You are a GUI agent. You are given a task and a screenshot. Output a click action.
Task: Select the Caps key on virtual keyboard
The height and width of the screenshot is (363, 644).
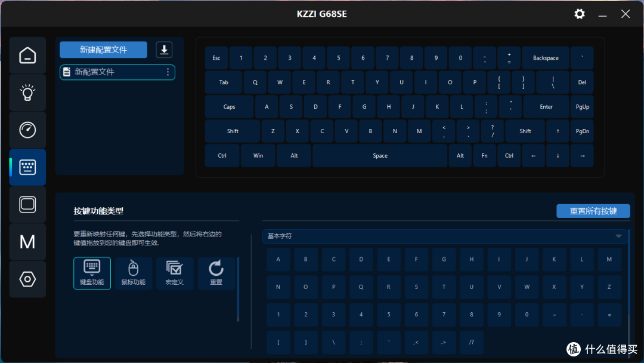pos(229,107)
